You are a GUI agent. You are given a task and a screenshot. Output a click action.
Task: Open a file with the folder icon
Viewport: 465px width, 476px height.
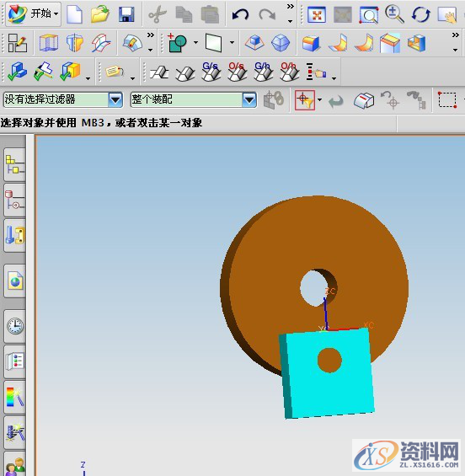tap(100, 14)
